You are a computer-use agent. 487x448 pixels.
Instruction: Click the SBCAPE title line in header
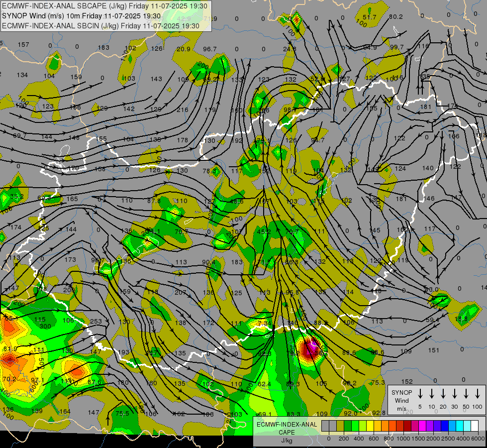(x=104, y=6)
